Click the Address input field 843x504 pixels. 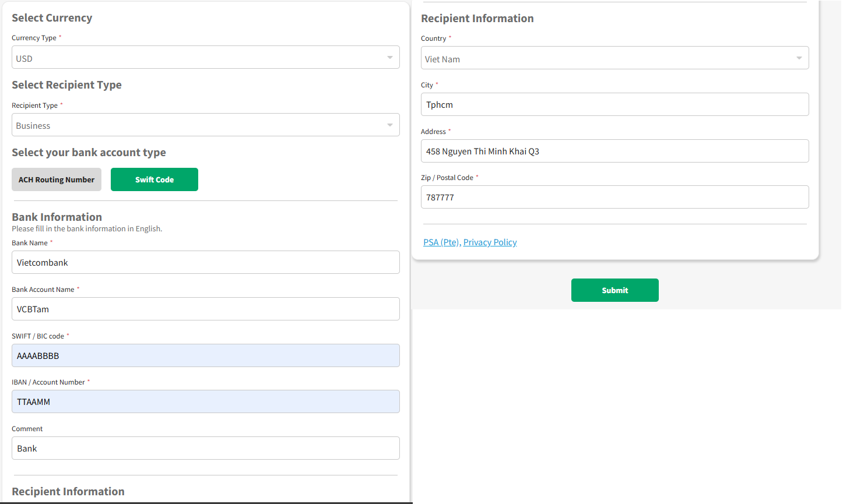point(614,151)
